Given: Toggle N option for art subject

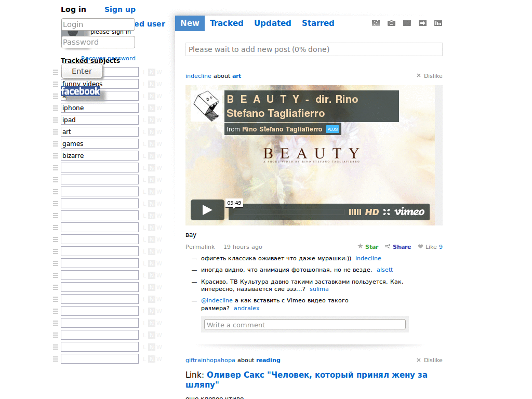Looking at the screenshot, I should point(152,131).
